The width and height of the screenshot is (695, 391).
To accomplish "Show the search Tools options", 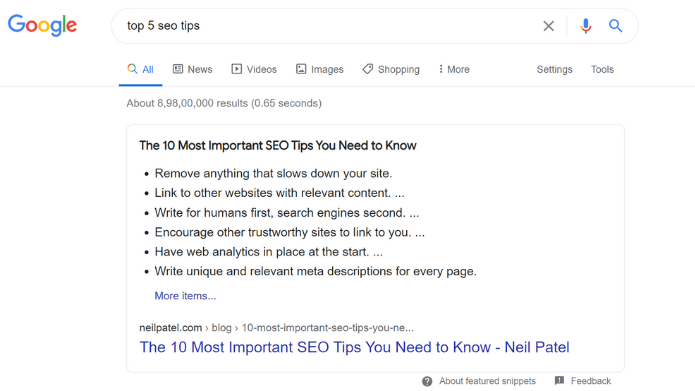I will pos(602,69).
